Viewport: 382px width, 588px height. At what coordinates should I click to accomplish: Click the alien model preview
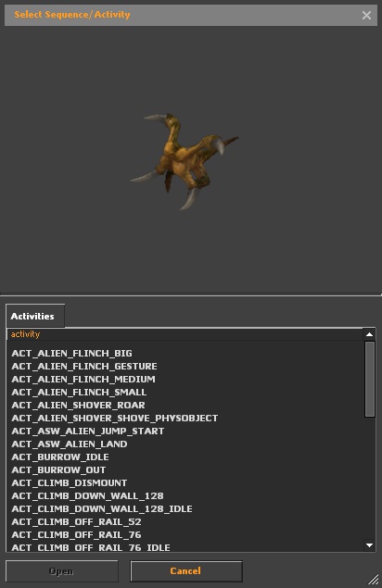[185, 161]
